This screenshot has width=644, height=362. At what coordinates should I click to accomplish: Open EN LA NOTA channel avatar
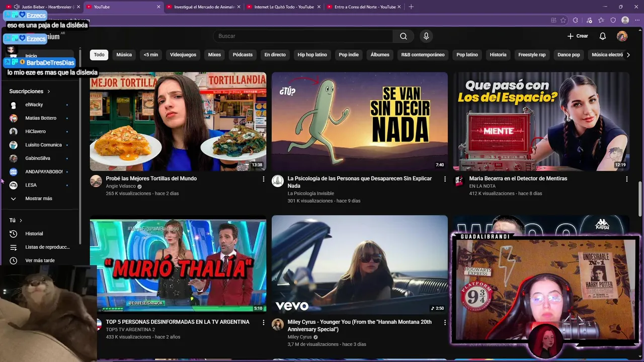point(459,181)
